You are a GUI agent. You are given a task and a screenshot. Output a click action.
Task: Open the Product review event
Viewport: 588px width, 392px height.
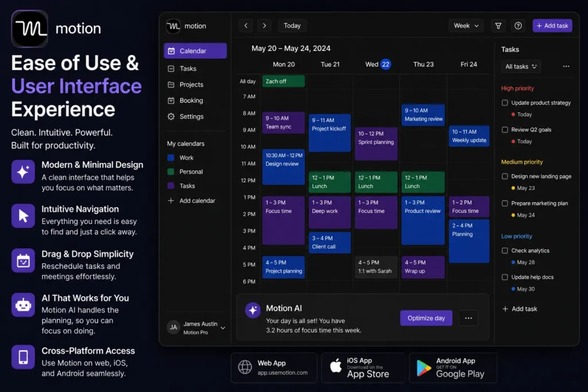click(423, 220)
